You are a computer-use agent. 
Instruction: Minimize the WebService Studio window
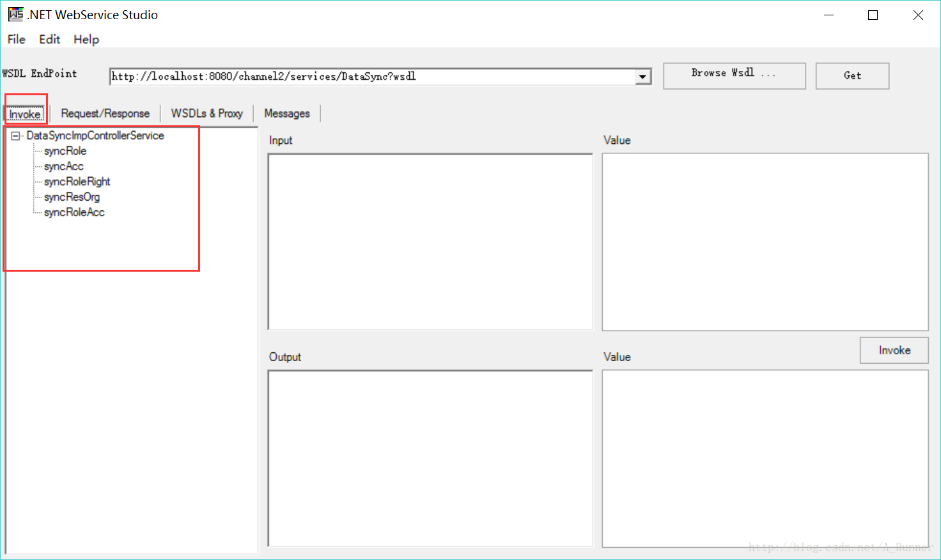pos(829,15)
